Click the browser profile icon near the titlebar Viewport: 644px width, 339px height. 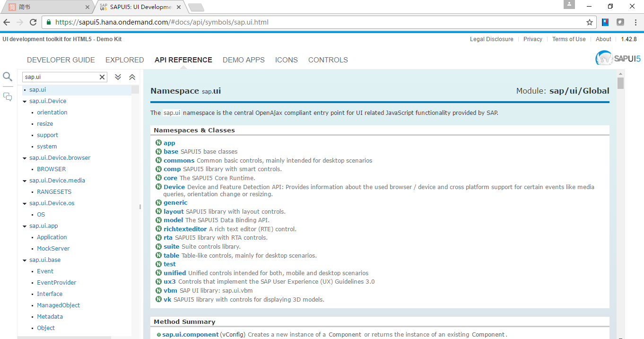569,5
